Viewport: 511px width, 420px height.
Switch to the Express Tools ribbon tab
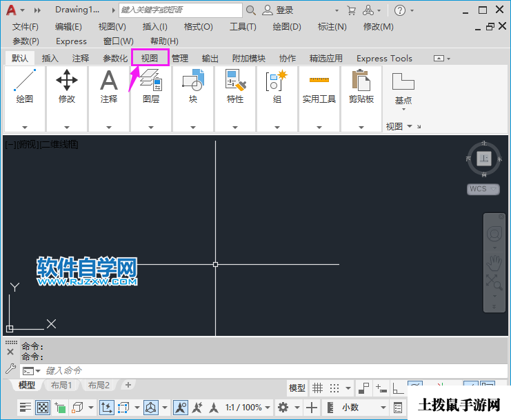384,59
